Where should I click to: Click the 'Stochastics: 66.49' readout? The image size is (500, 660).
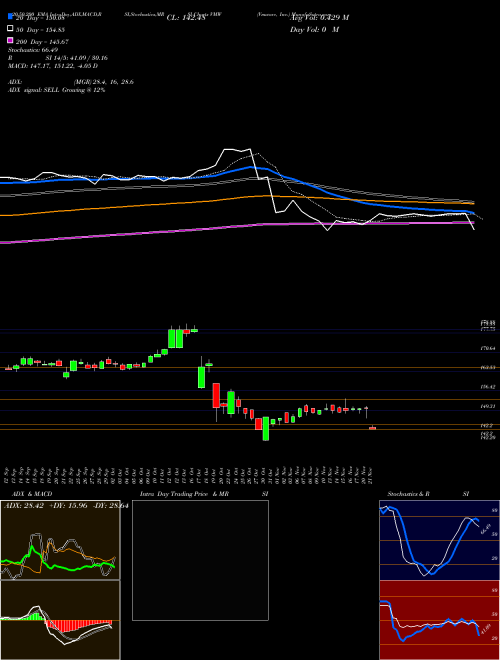click(32, 50)
